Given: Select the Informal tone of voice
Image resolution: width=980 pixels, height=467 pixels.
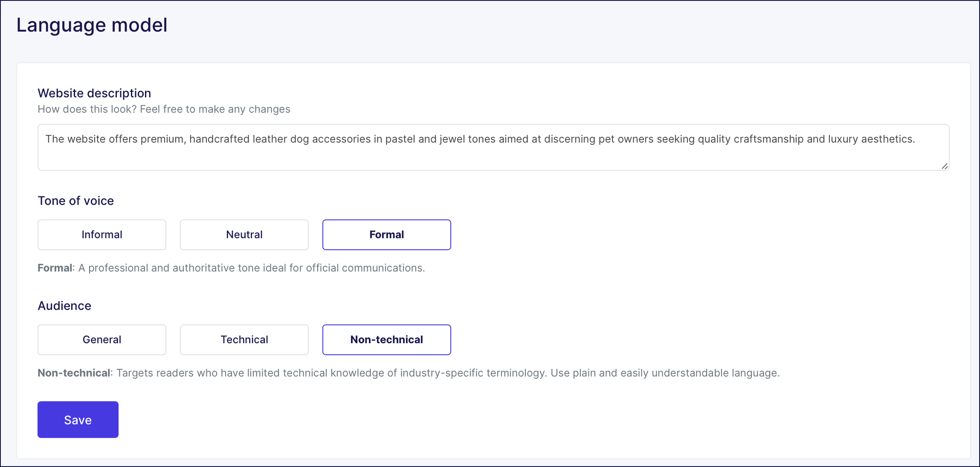Looking at the screenshot, I should pos(101,234).
